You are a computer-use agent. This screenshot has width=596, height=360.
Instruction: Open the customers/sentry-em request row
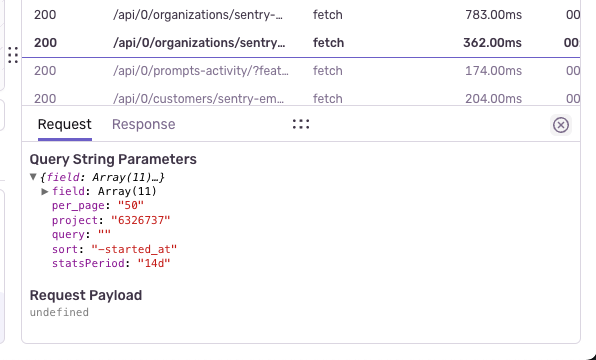click(x=301, y=98)
